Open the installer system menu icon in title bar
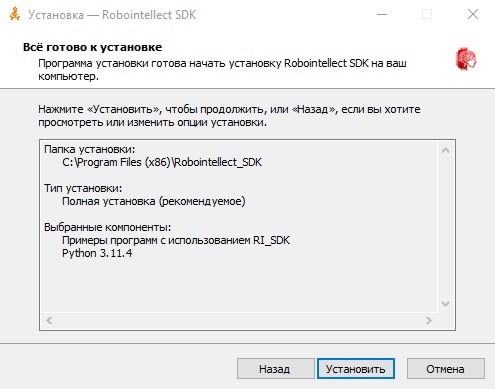This screenshot has width=495, height=389. (15, 14)
